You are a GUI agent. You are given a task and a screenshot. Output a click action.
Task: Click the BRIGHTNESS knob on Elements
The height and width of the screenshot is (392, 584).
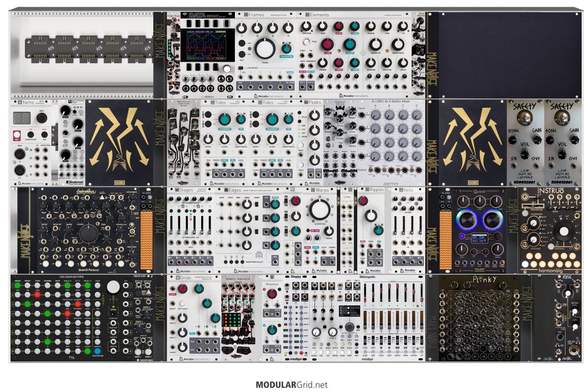(x=398, y=44)
